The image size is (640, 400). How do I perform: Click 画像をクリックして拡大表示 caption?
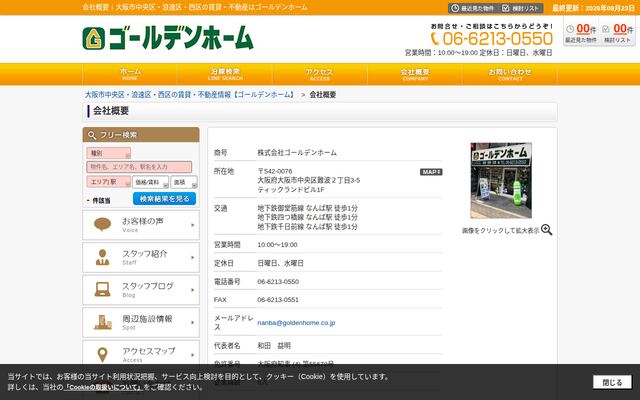[500, 231]
